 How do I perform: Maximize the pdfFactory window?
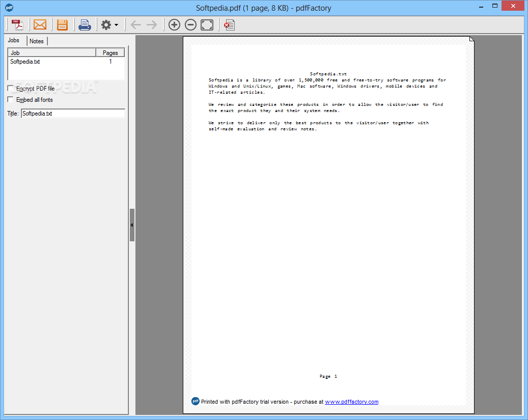click(495, 6)
